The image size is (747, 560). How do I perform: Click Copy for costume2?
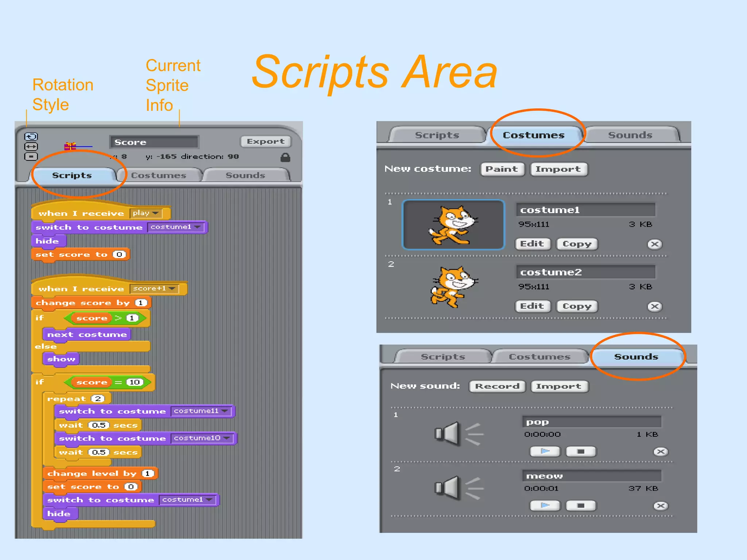577,306
